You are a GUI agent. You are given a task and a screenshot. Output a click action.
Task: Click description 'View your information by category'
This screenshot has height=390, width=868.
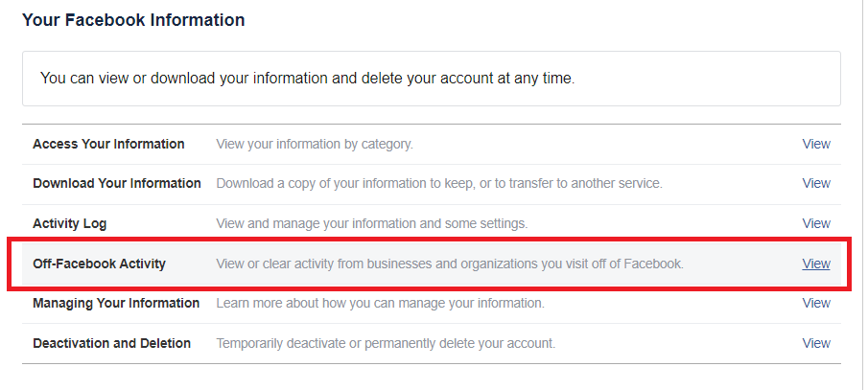(x=315, y=144)
